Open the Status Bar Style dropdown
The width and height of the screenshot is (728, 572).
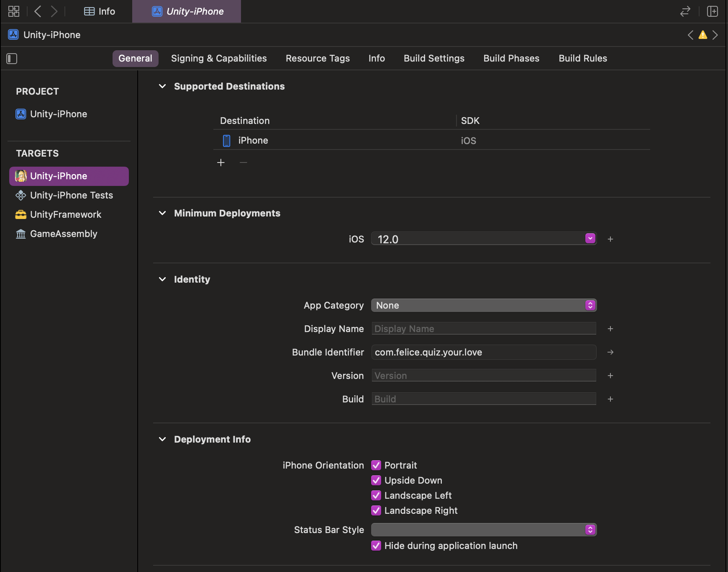coord(484,530)
